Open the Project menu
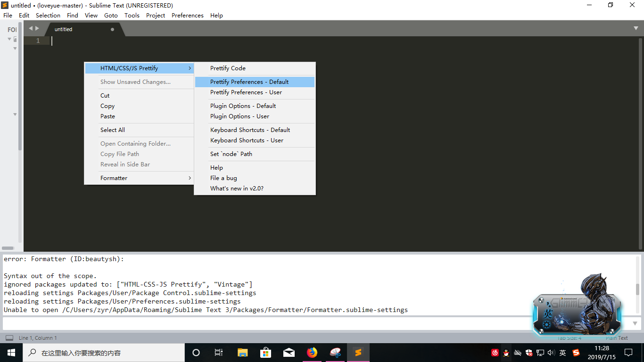 click(156, 15)
